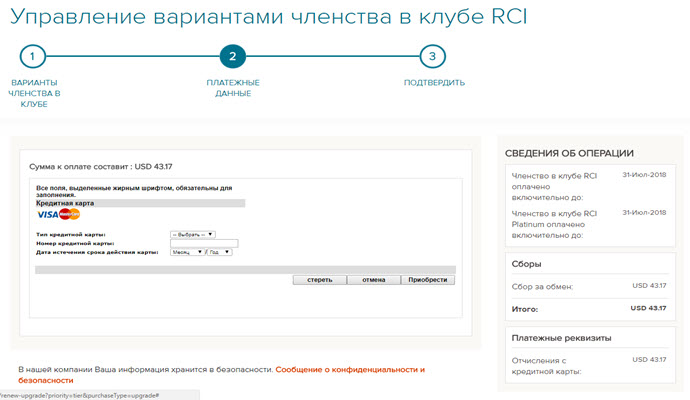Open the expiry month dropdown
This screenshot has width=690, height=400.
coord(187,252)
